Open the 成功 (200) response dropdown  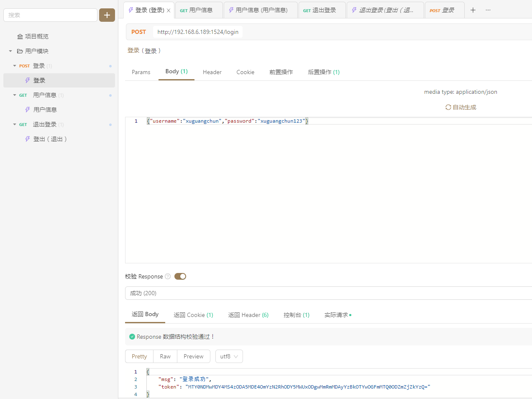[328, 293]
